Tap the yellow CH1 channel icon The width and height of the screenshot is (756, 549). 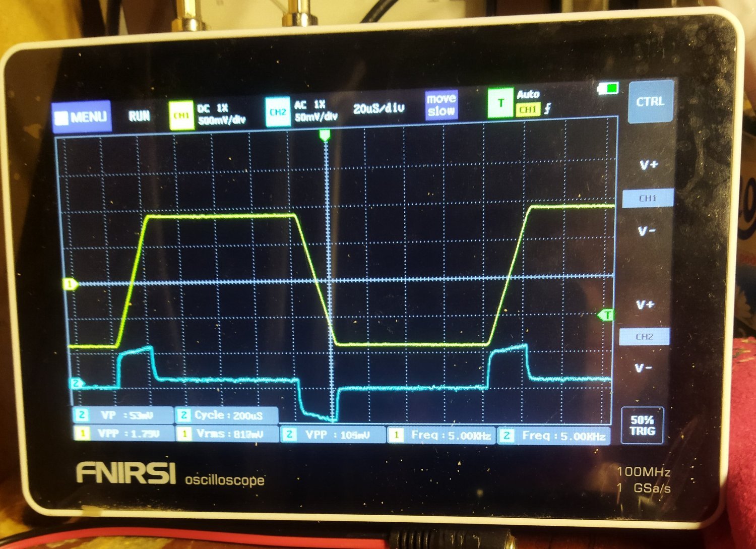181,115
